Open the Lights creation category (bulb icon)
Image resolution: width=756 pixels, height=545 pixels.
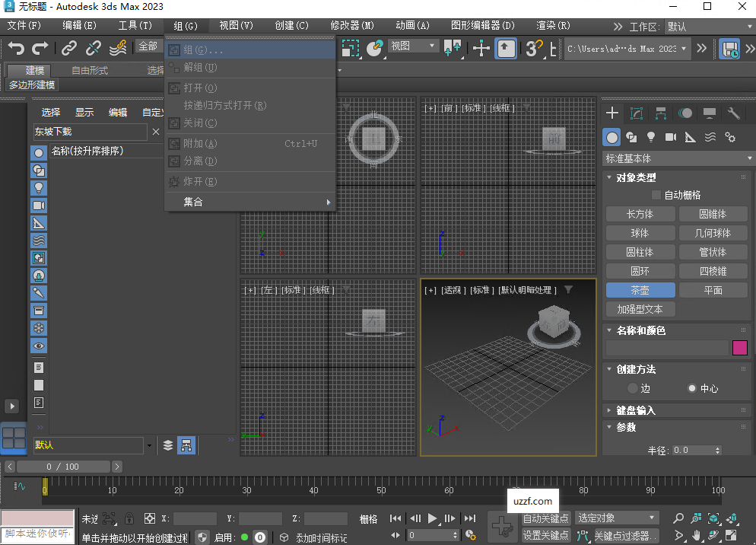[x=651, y=137]
